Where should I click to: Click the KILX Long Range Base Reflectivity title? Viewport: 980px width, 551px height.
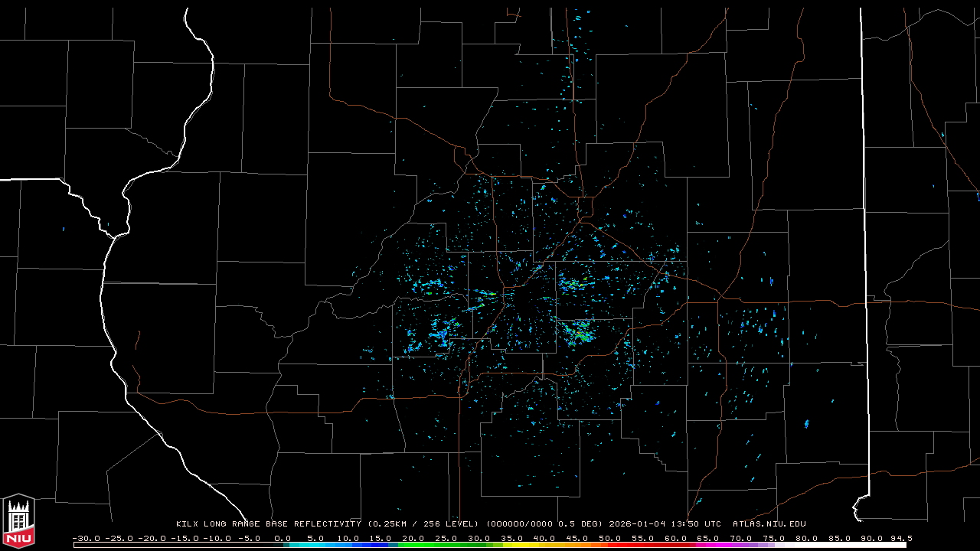pos(268,524)
